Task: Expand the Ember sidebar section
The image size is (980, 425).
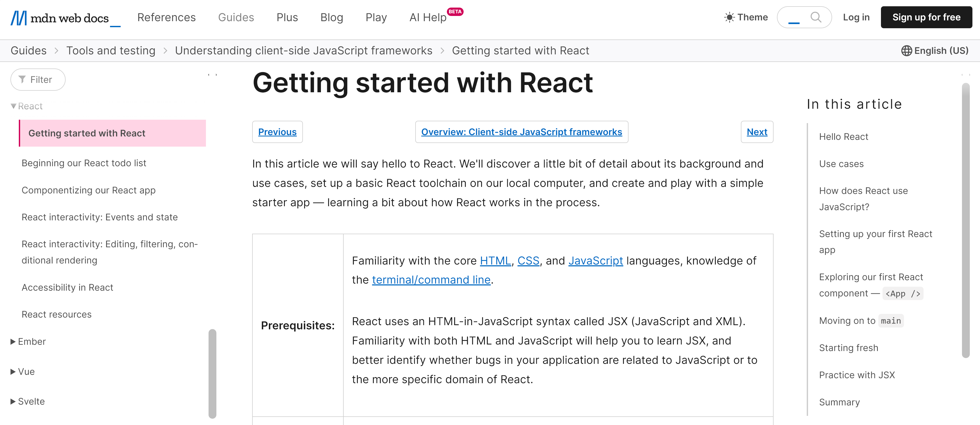Action: (x=28, y=342)
